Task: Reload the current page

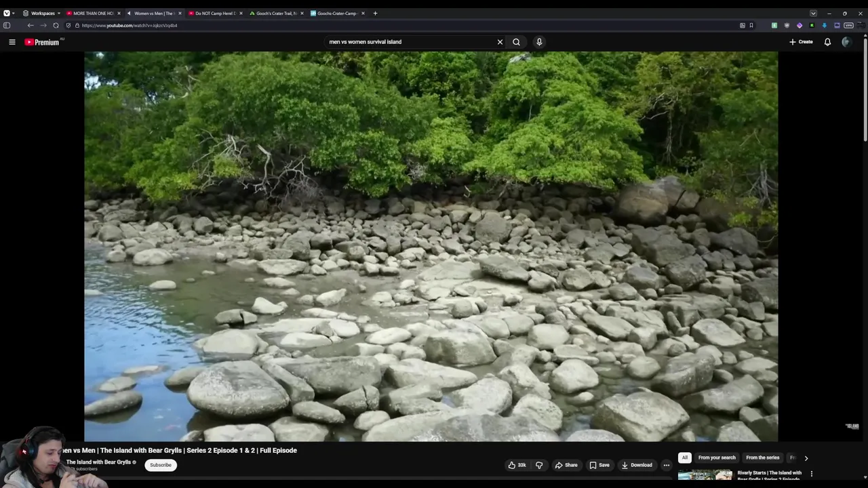Action: pos(56,26)
